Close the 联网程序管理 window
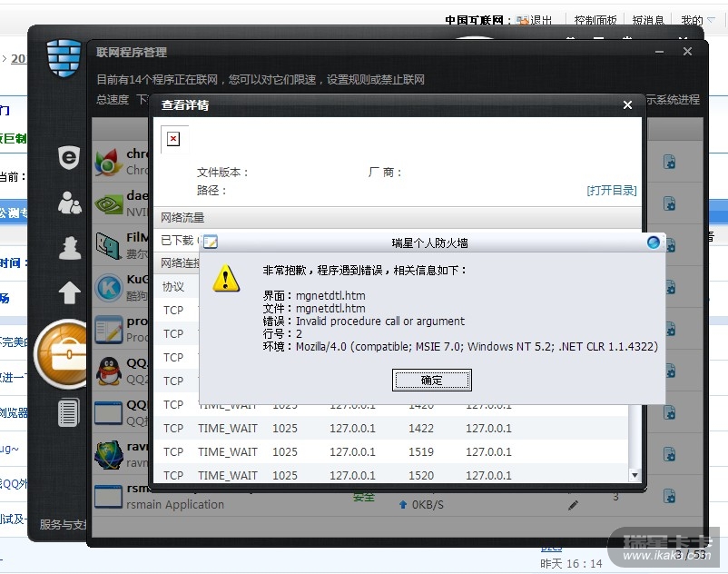The image size is (728, 574). [x=688, y=51]
